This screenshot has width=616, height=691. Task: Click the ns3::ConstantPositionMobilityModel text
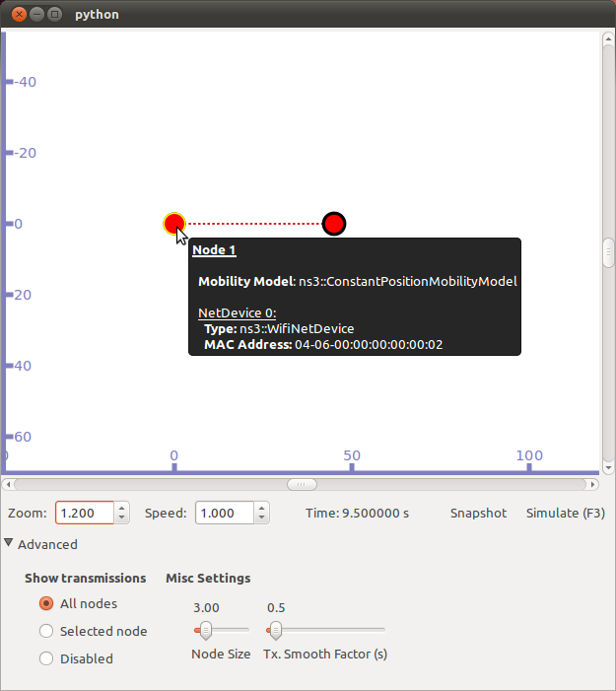[408, 281]
